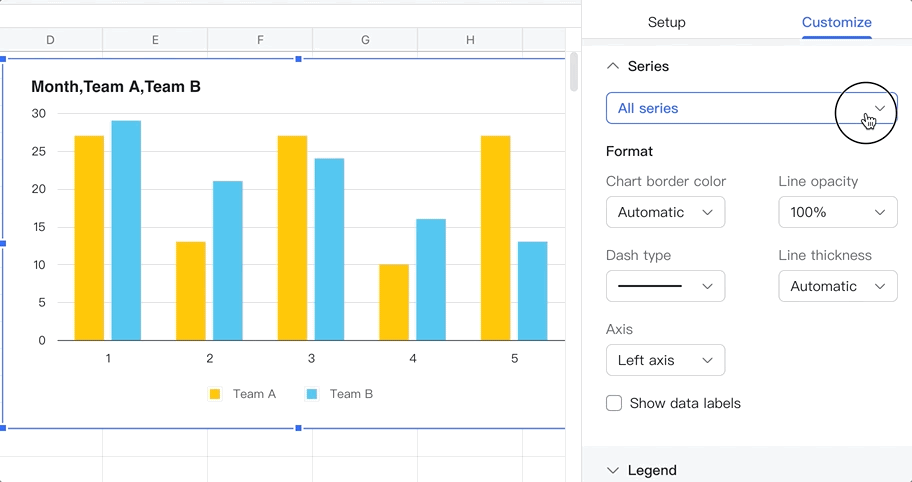Click Team A's tallest bar at month 1

pyautogui.click(x=89, y=238)
